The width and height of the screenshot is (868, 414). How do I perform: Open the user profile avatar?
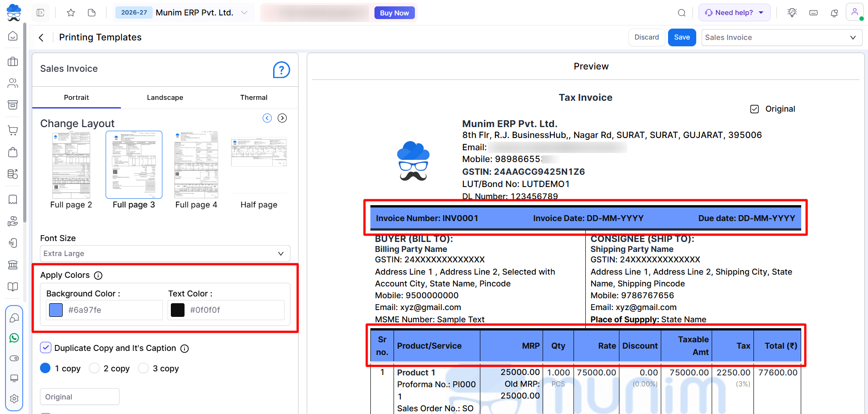tap(855, 12)
